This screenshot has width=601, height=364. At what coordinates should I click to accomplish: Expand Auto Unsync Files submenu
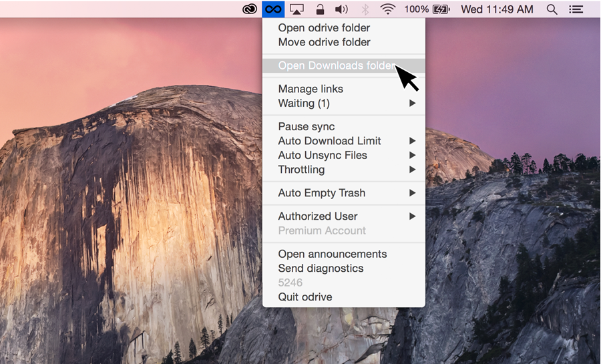[x=344, y=155]
